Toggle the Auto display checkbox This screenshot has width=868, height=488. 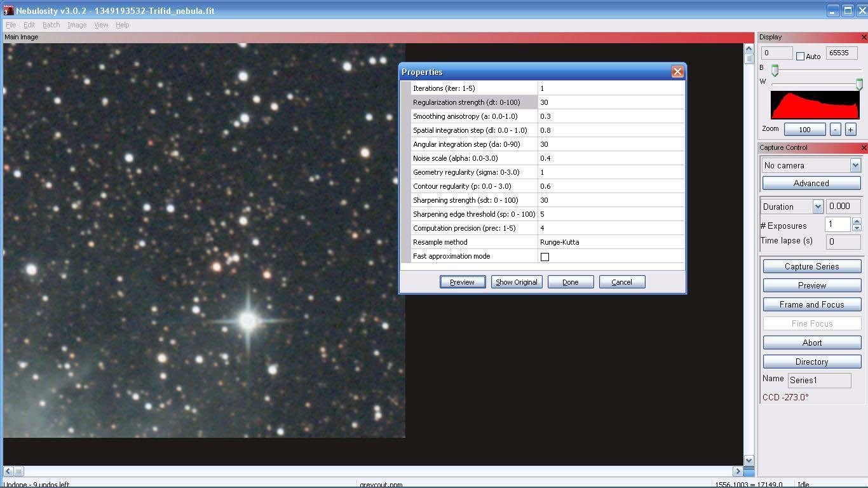point(801,57)
